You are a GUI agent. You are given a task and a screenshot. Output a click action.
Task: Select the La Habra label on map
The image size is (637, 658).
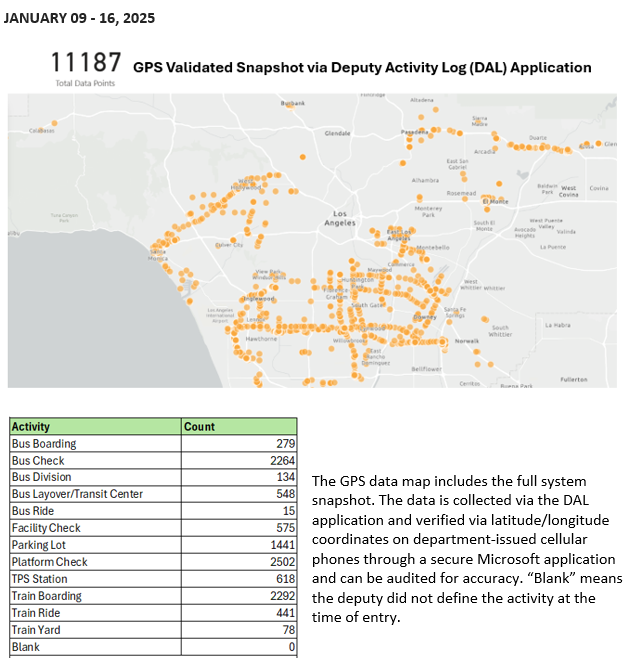click(557, 325)
